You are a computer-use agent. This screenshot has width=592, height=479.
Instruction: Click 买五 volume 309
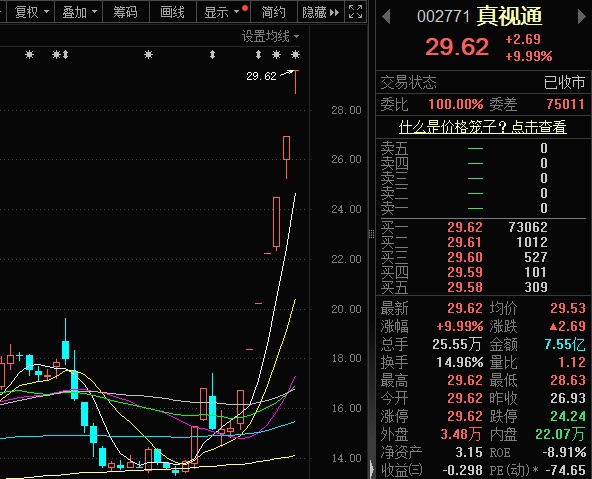pos(536,288)
